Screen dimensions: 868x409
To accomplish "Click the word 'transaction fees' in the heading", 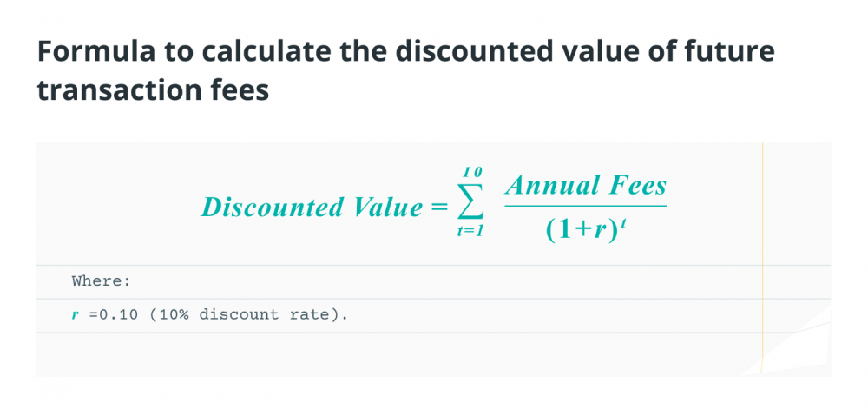I will (153, 91).
